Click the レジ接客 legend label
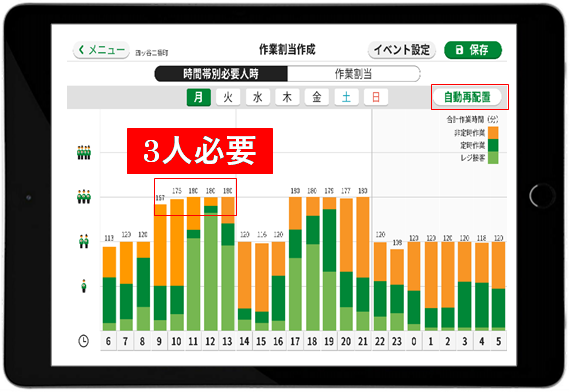The height and width of the screenshot is (392, 570). coord(473,158)
